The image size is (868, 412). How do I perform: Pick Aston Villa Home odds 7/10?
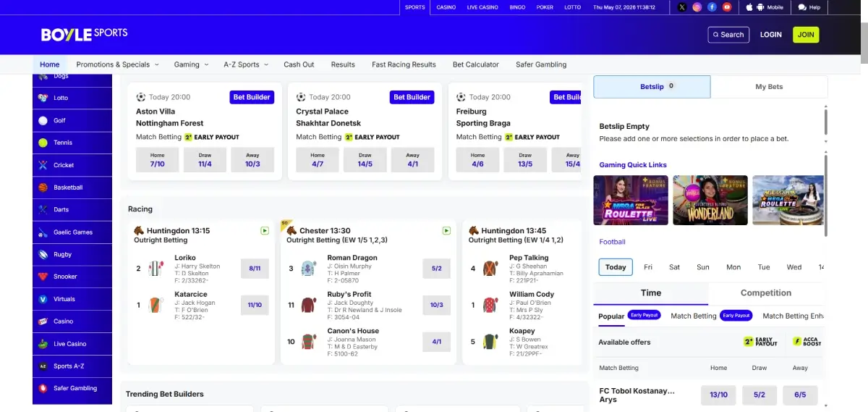tap(158, 159)
